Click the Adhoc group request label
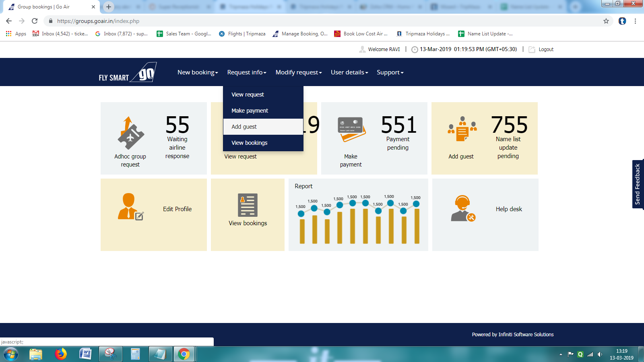Screen dimensions: 644x362 pyautogui.click(x=130, y=160)
